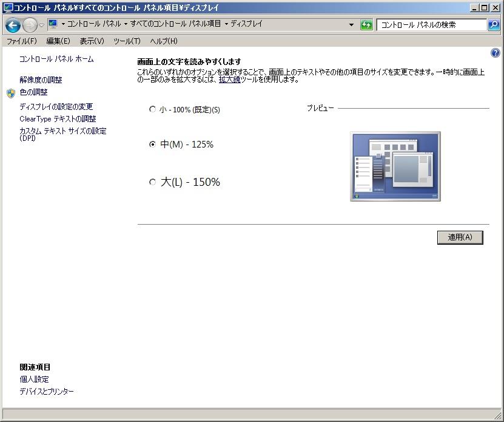Select the 中(M) - 125% radio button
504x422 pixels.
point(152,144)
